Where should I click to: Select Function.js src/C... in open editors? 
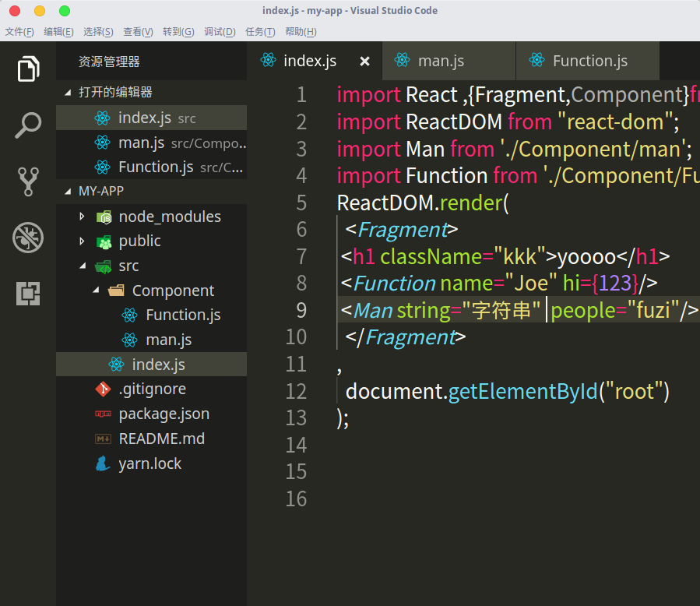click(151, 167)
